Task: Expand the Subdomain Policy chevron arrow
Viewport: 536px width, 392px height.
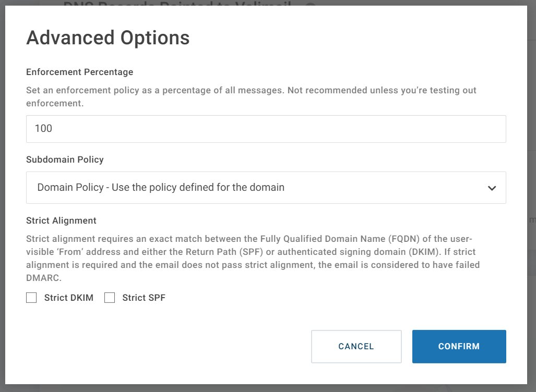Action: (492, 188)
